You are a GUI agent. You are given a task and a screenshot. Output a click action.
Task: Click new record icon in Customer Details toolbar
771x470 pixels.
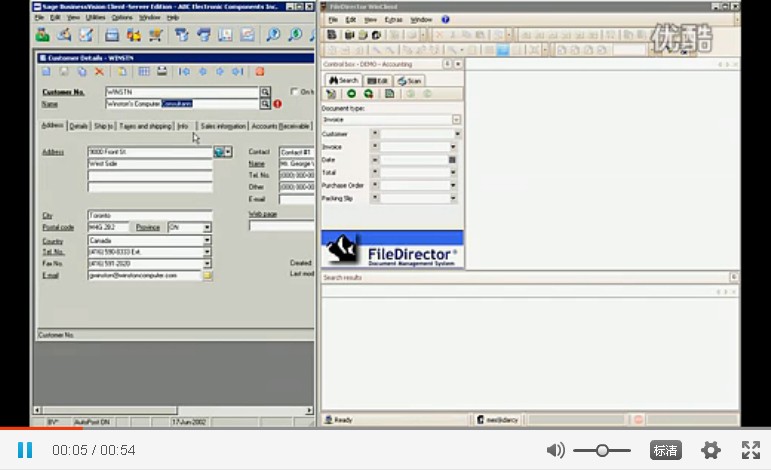coord(46,72)
